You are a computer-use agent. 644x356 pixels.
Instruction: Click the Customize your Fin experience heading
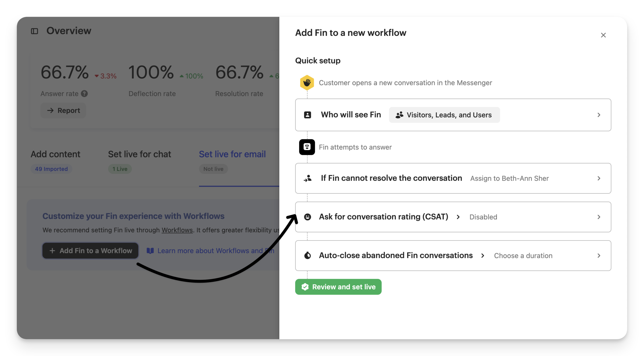[133, 216]
